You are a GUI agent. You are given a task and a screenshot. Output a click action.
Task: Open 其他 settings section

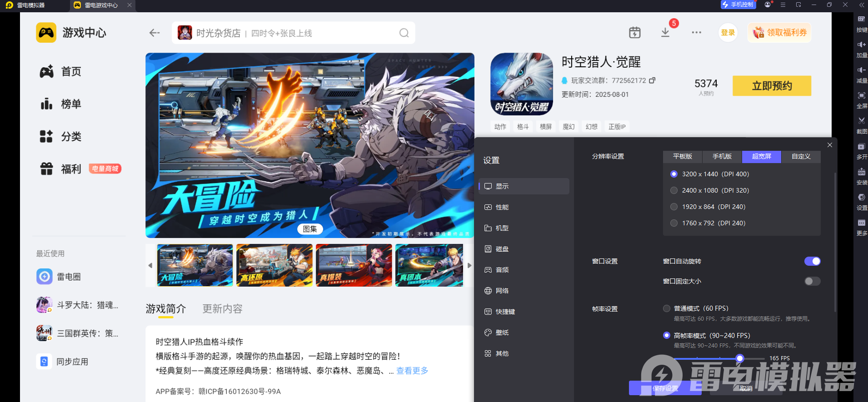click(524, 353)
